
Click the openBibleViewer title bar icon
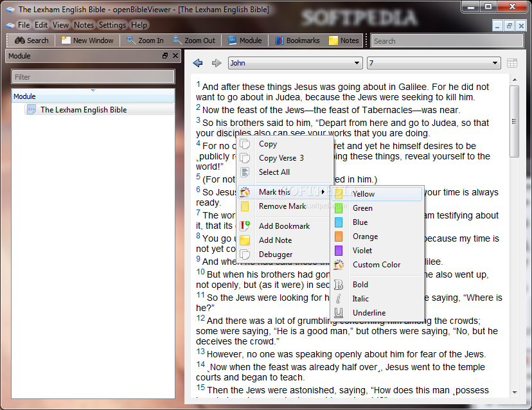point(10,10)
